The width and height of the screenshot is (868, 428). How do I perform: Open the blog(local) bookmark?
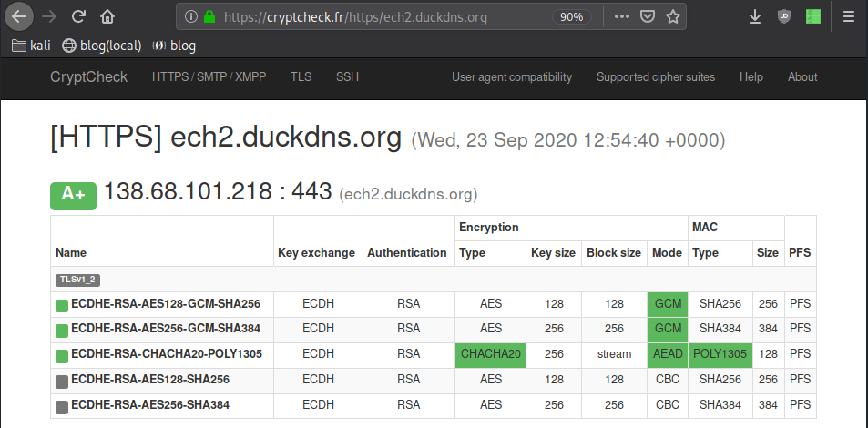[102, 46]
